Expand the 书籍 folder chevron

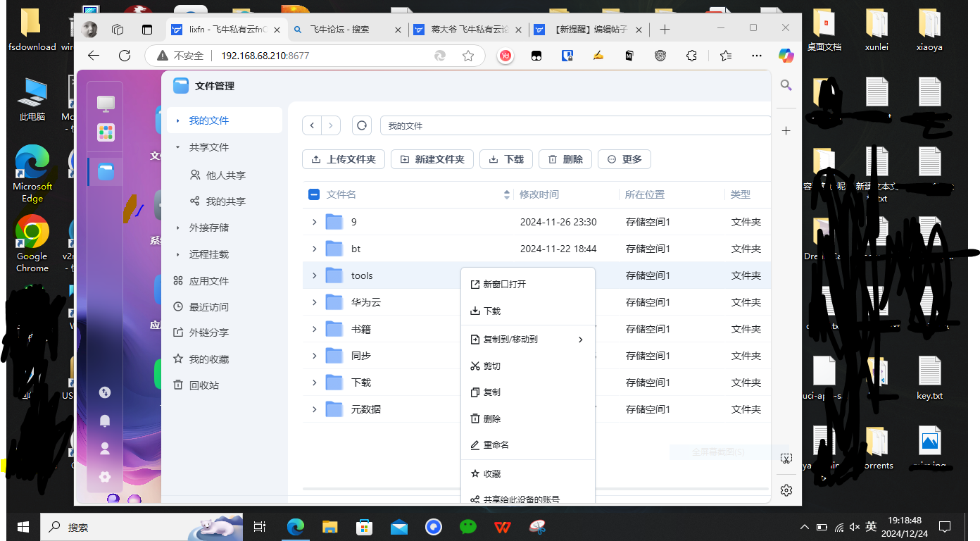point(315,329)
